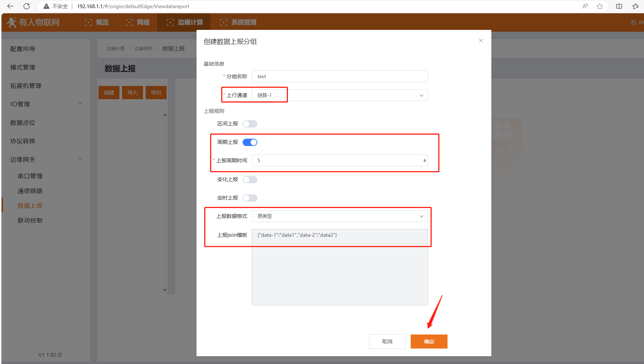Disable the 周期上报 switch

250,142
